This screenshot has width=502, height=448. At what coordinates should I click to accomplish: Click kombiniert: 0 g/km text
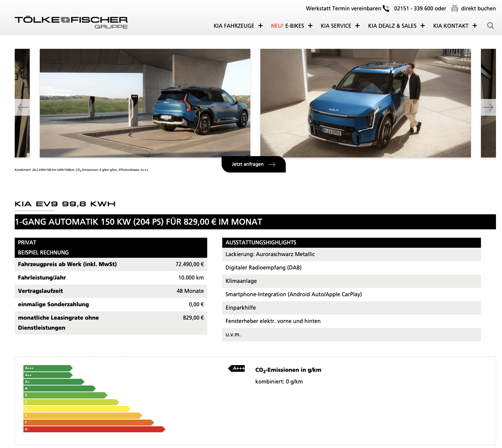click(279, 381)
